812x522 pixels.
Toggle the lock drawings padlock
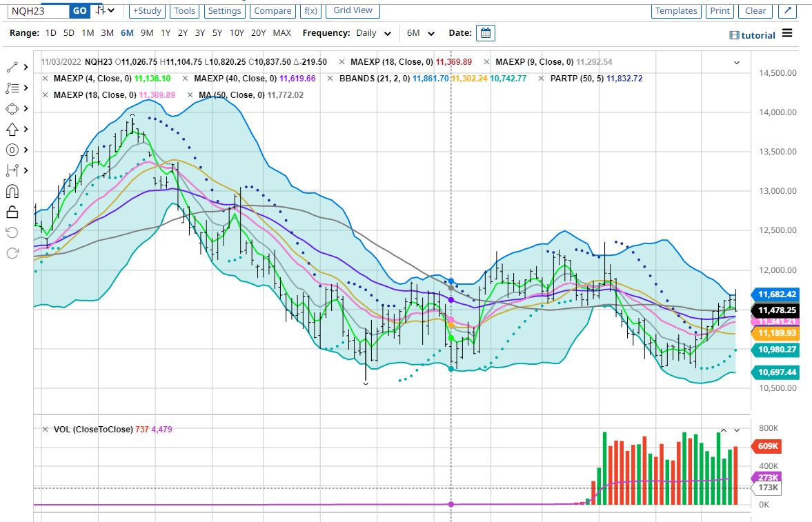point(12,212)
